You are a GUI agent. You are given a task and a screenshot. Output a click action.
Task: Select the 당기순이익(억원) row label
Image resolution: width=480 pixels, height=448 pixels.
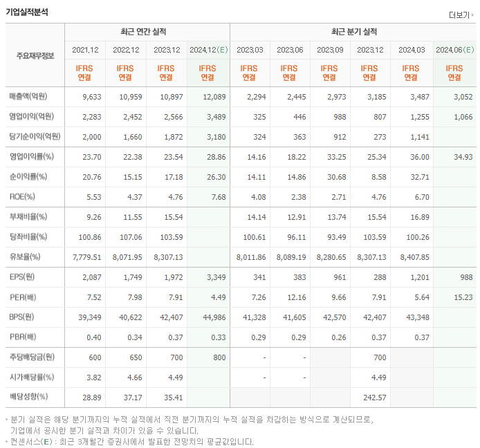[x=35, y=136]
